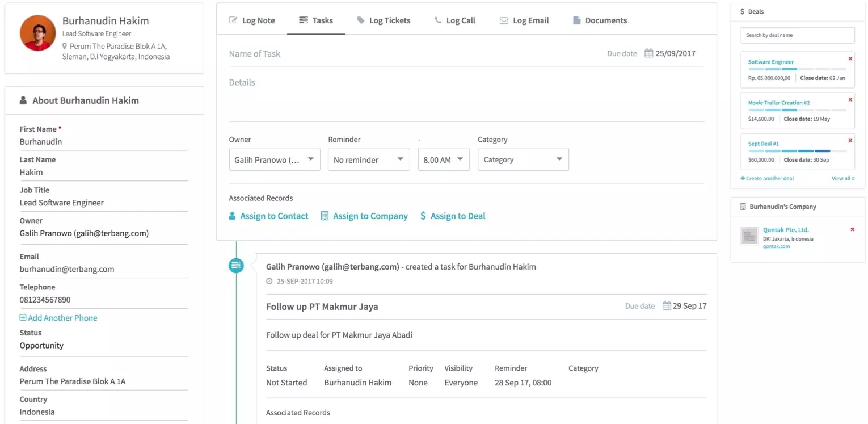Click Assign to Contact link
Viewport: 868px width, 424px height.
coord(269,216)
